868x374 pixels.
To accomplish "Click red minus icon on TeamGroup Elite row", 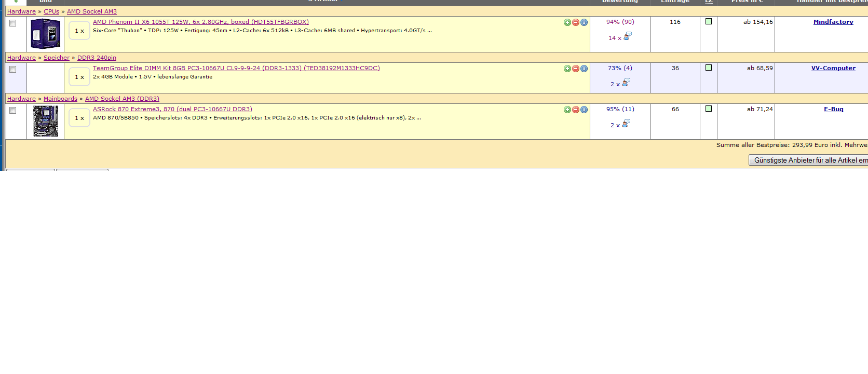I will click(x=576, y=69).
